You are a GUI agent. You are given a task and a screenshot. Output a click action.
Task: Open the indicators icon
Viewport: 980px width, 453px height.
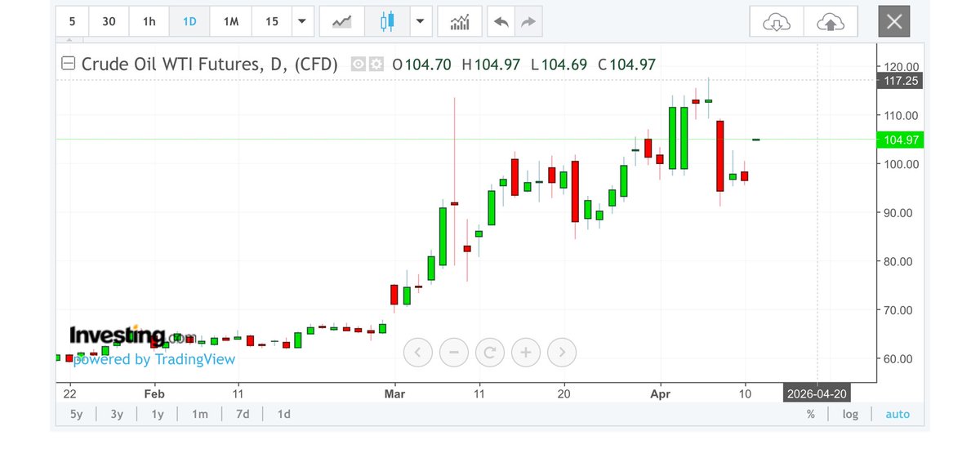460,21
